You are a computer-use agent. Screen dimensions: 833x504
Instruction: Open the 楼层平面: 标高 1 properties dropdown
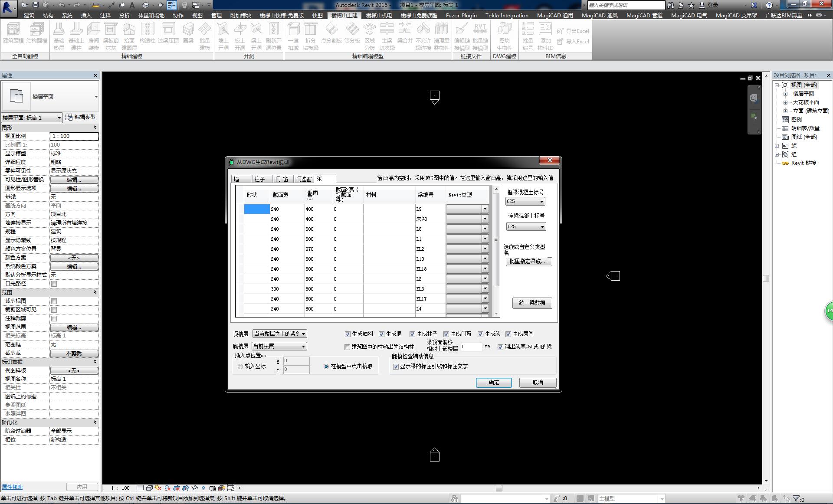coord(31,118)
